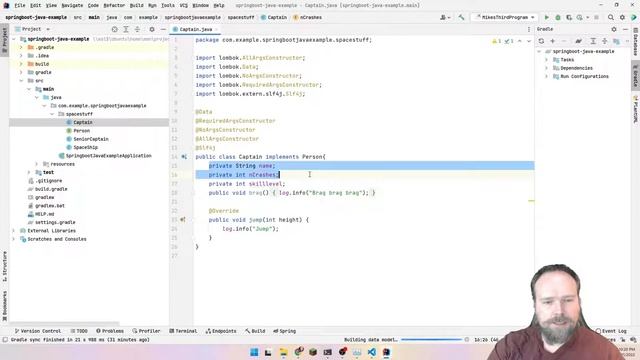640x360 pixels.
Task: Open the IntelliJ IDEA taskbar icon
Action: click(x=386, y=352)
